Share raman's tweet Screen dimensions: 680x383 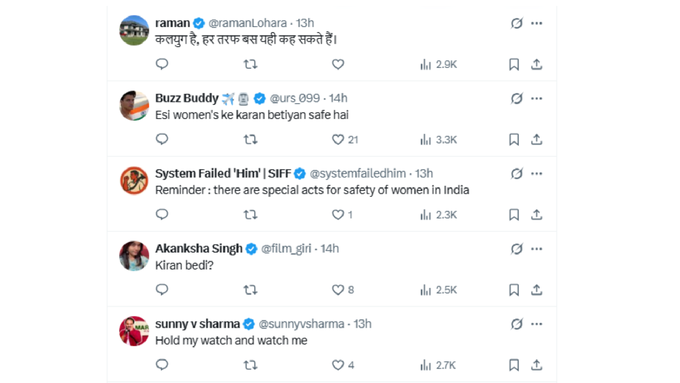536,65
